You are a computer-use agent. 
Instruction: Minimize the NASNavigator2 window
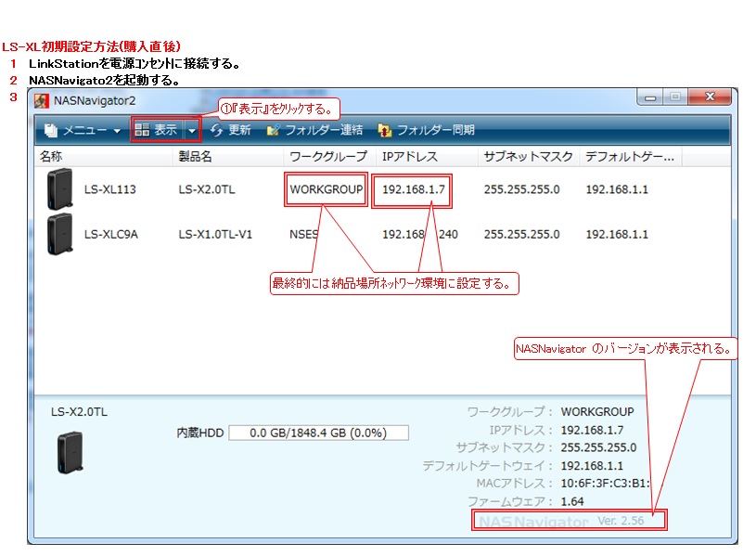pyautogui.click(x=650, y=97)
